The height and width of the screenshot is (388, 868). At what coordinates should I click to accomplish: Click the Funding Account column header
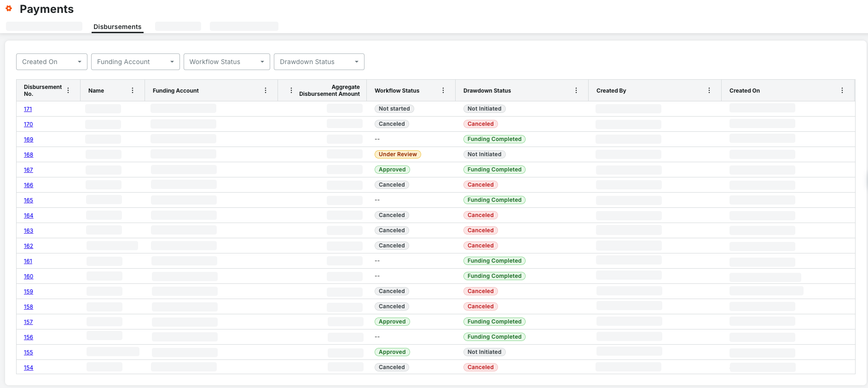(x=176, y=91)
